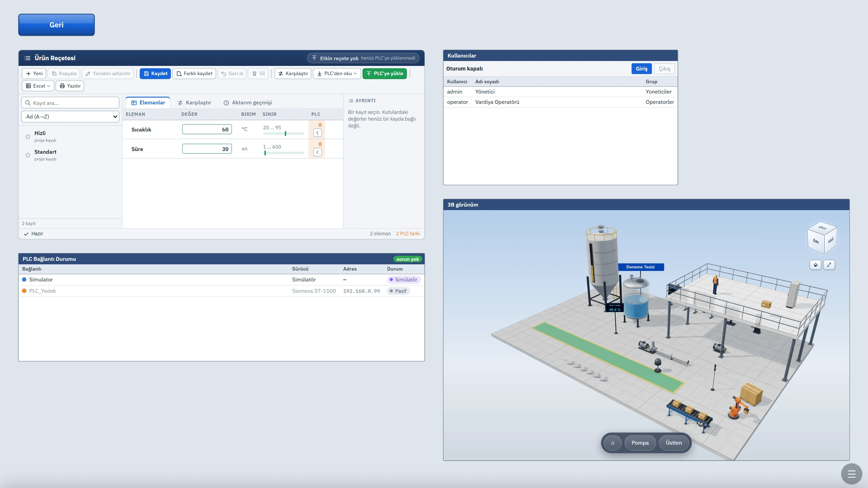Star the Hizli recipe as favorite
The width and height of the screenshot is (868, 488).
(28, 136)
